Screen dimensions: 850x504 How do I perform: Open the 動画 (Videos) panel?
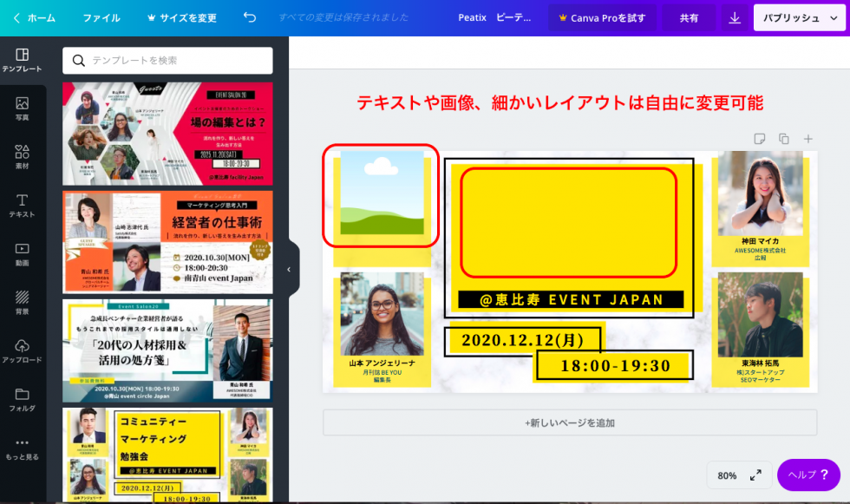click(x=23, y=256)
